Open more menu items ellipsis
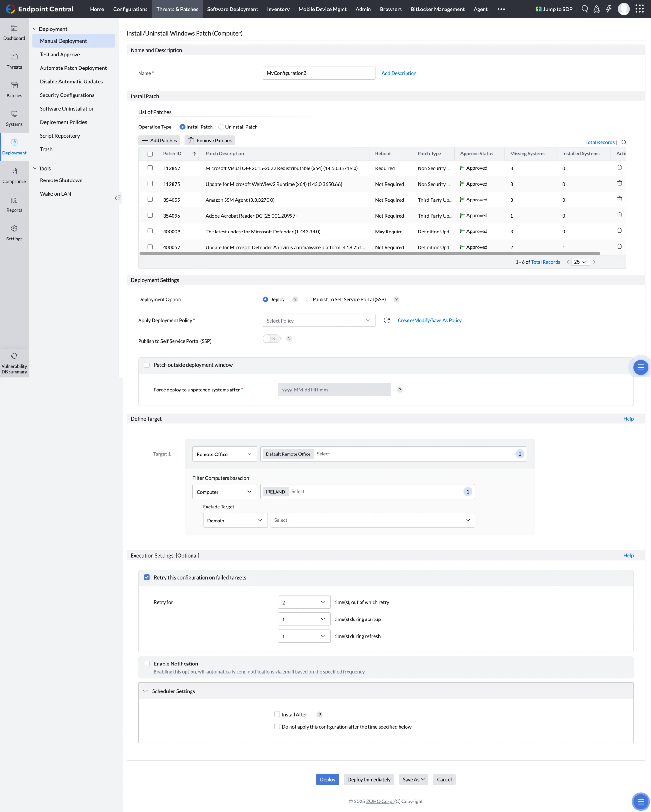Screen dimensions: 651x812 (x=501, y=9)
